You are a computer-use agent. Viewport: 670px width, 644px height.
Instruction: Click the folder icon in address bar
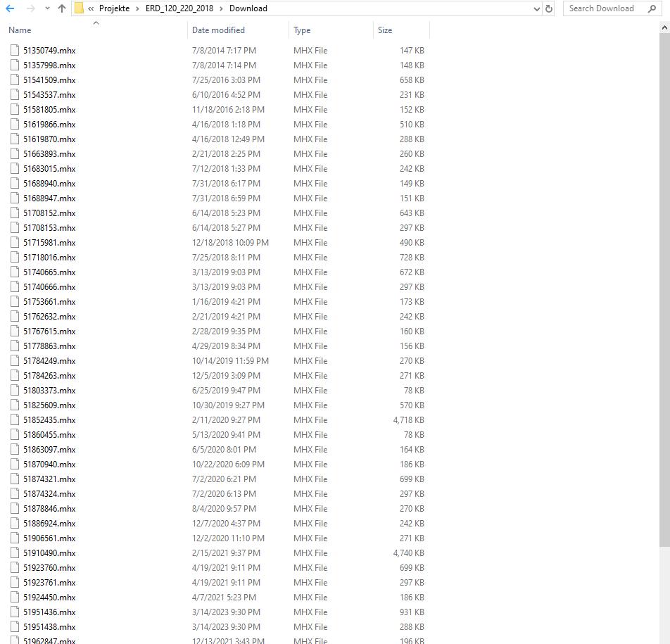tap(79, 8)
